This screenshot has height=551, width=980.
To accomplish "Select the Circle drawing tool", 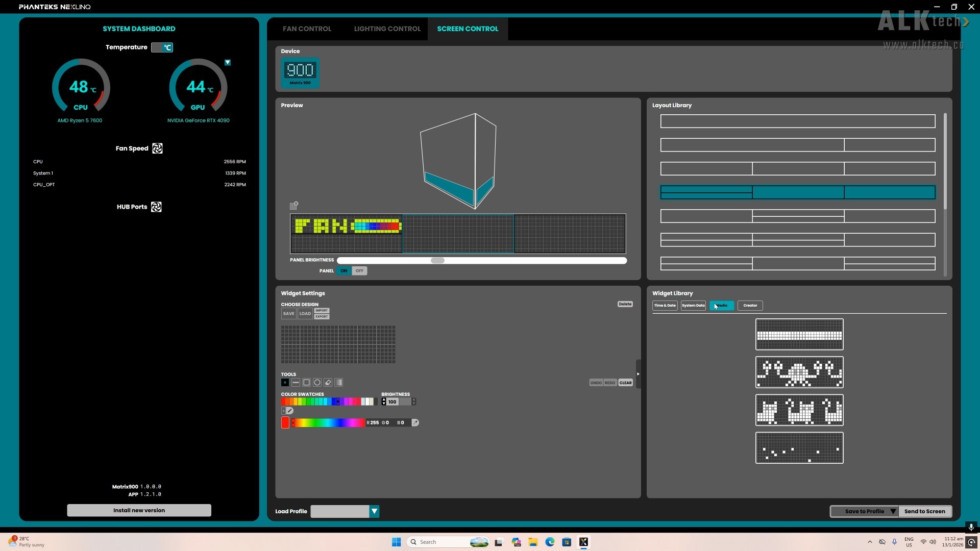I will 317,383.
